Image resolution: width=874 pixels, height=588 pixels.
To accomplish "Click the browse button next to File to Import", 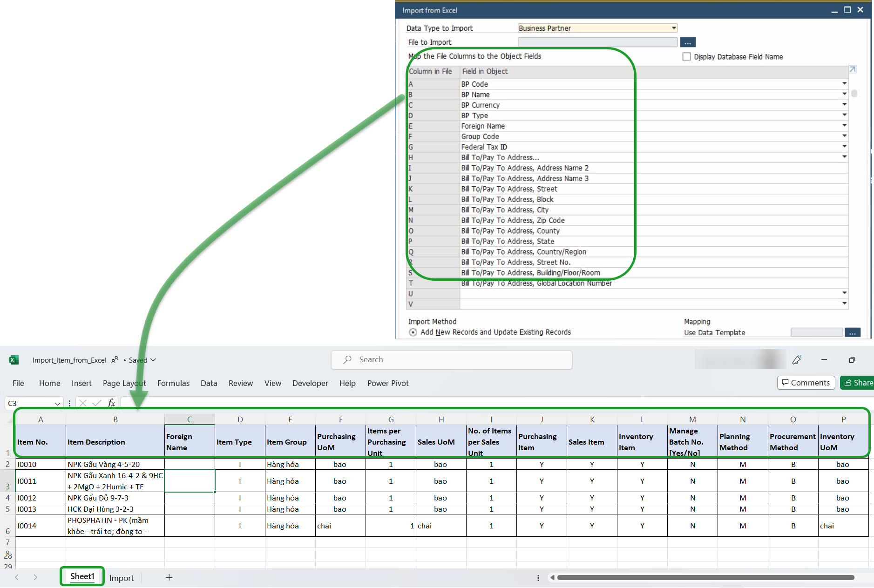I will [x=688, y=42].
